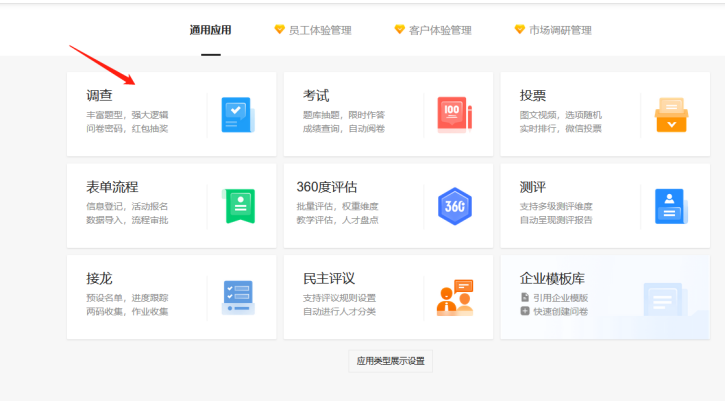Open the 测评 card title

tap(532, 187)
